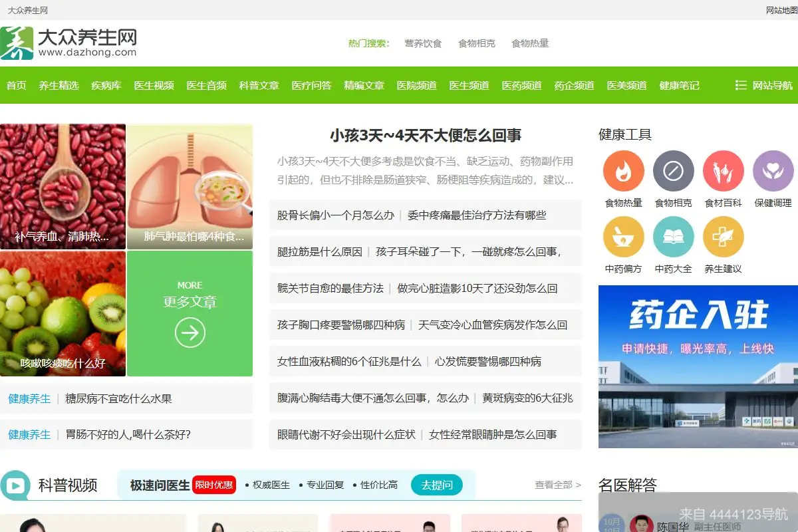
Task: Click the 药企入驻 promotional banner
Action: pyautogui.click(x=697, y=366)
